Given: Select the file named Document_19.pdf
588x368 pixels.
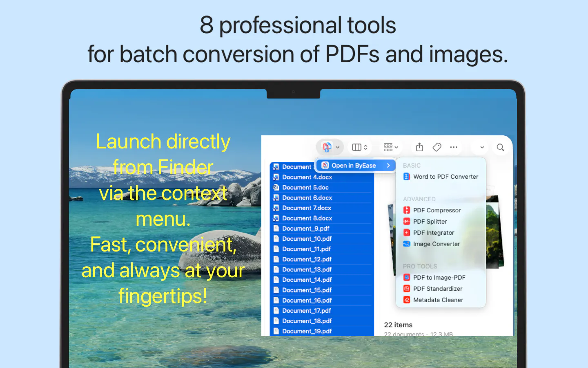Looking at the screenshot, I should point(322,331).
